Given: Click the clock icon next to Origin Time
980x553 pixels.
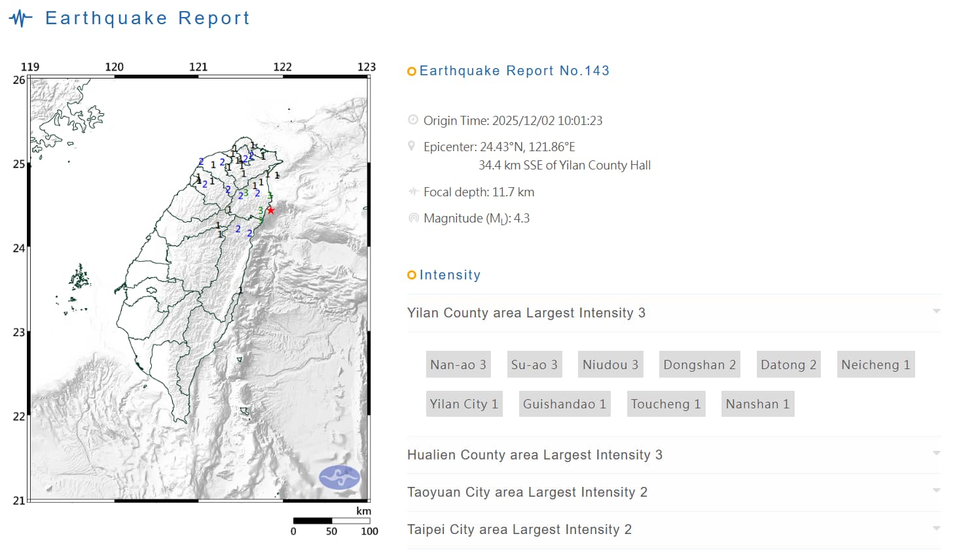Looking at the screenshot, I should click(x=412, y=120).
